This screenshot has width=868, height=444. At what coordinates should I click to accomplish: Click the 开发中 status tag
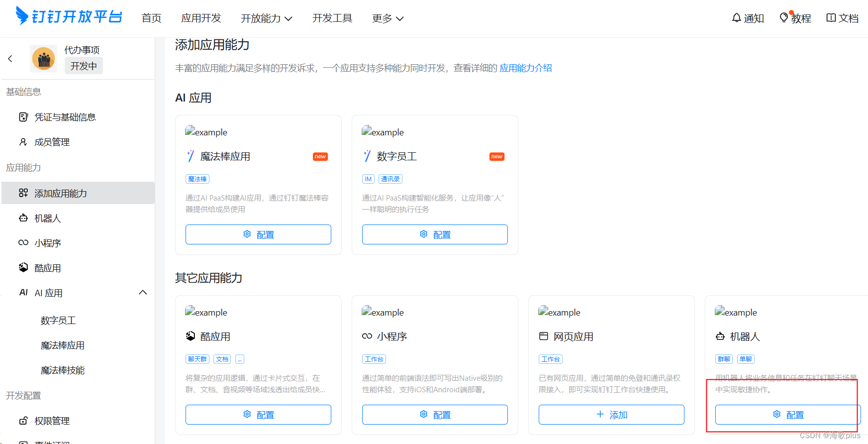point(84,66)
